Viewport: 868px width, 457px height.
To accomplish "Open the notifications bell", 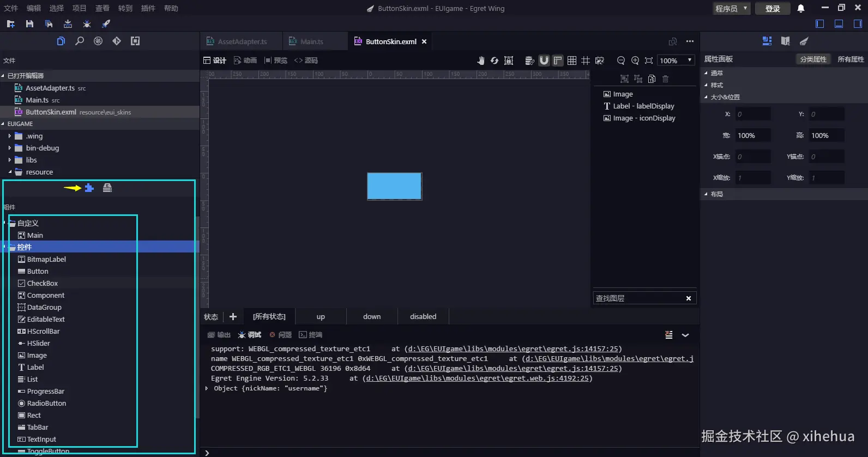I will 801,8.
